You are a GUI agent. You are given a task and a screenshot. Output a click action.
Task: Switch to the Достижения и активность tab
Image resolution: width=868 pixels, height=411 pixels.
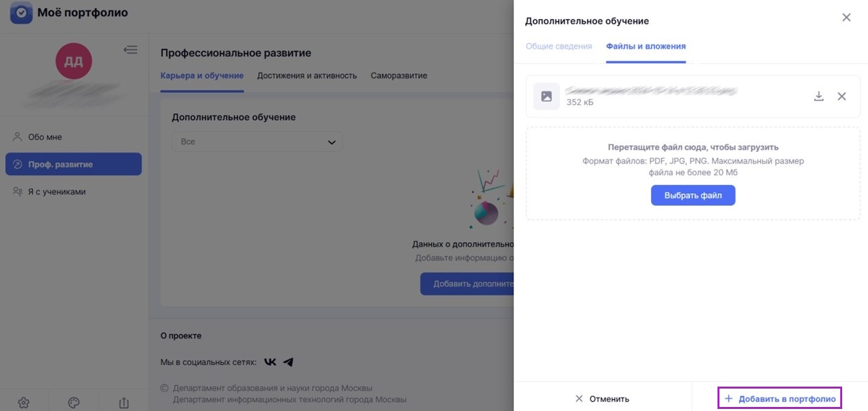(307, 75)
